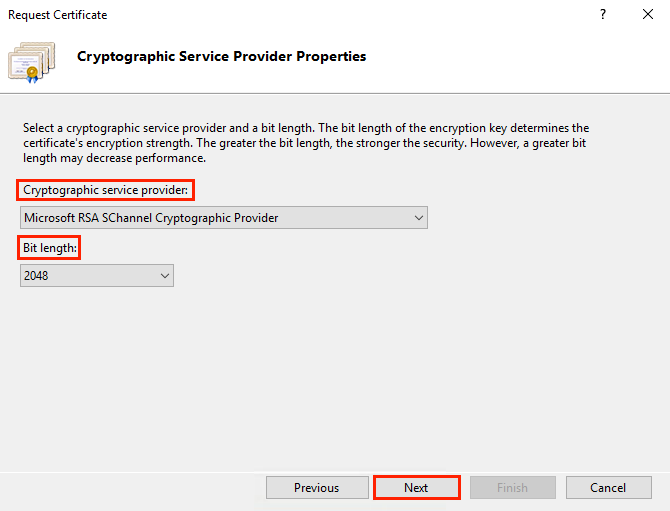Click the white header banner right of the heading
This screenshot has height=511, width=670.
point(520,58)
